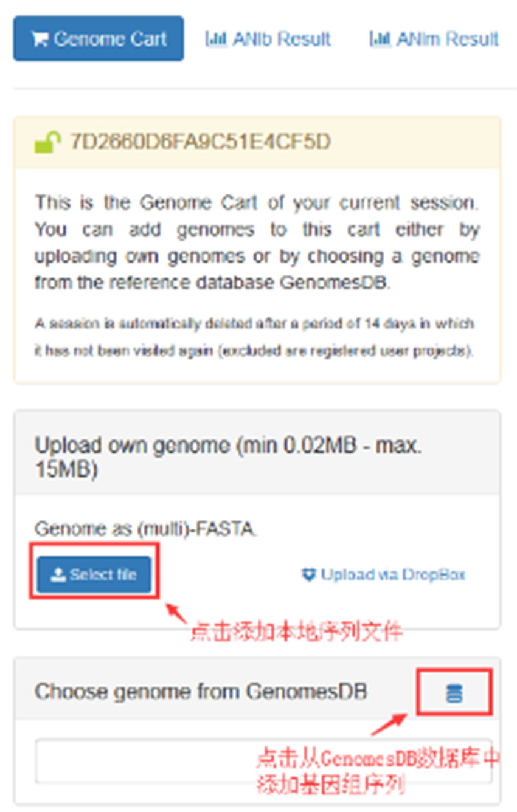Click the 14 days session deletion note
The height and width of the screenshot is (812, 517).
coord(254,337)
